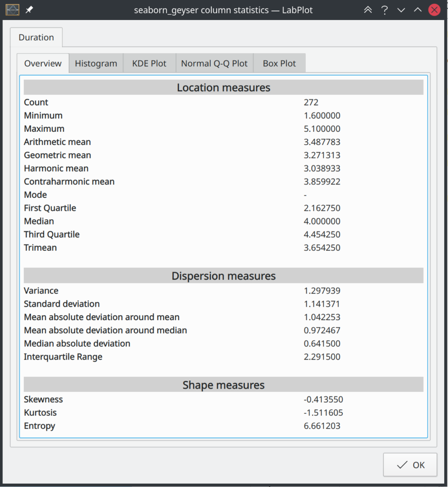Click the Entropy value at the bottom
The height and width of the screenshot is (487, 448).
point(321,426)
